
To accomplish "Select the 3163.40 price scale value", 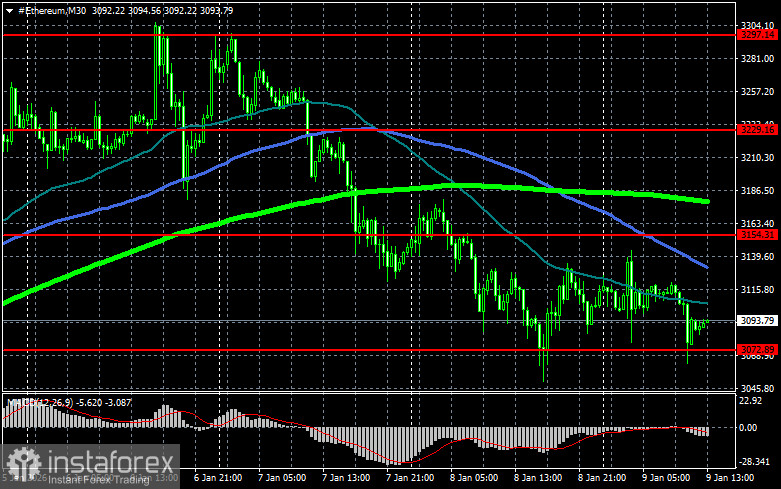I will tap(757, 224).
